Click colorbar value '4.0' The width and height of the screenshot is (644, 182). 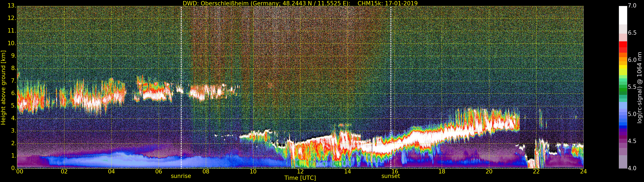click(632, 168)
